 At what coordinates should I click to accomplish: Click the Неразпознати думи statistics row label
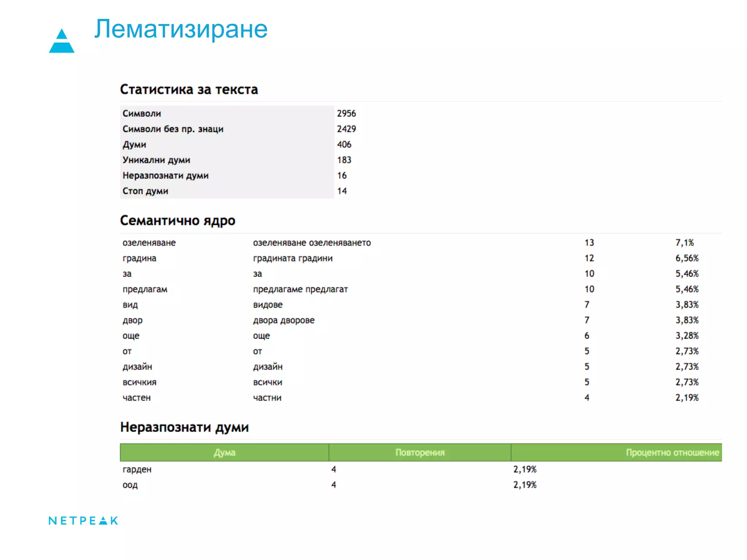coord(166,176)
